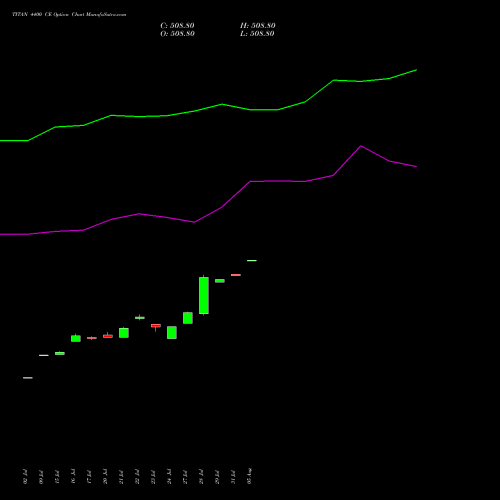Click the green candle above 24 Jul
The height and width of the screenshot is (500, 500).
[172, 332]
